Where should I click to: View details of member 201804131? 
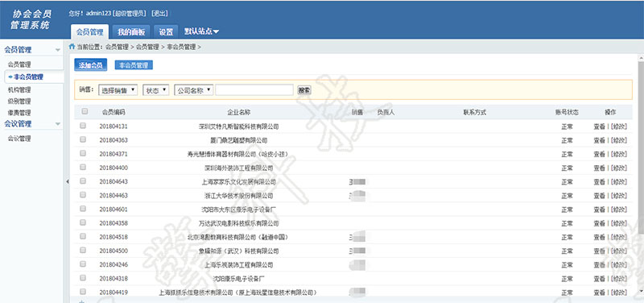[599, 127]
